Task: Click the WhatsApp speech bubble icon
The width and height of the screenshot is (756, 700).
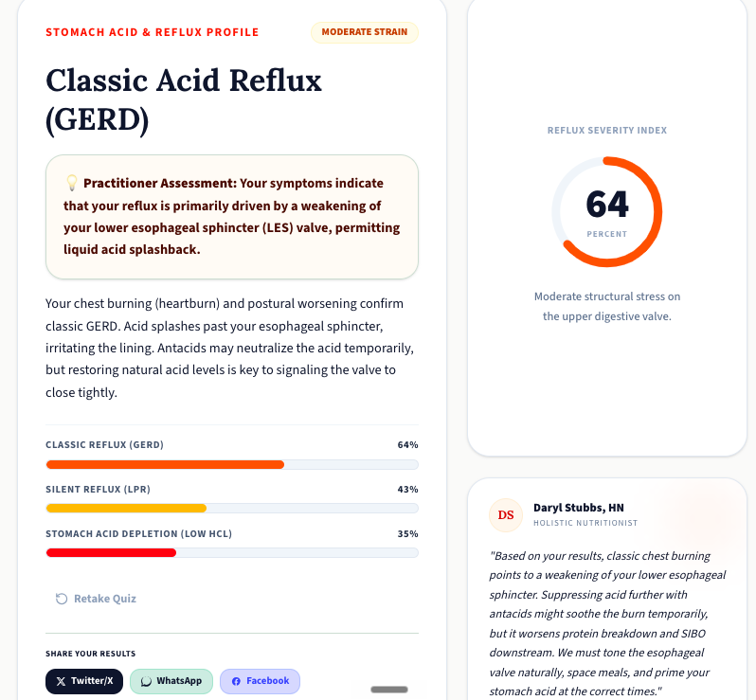Action: [x=146, y=681]
